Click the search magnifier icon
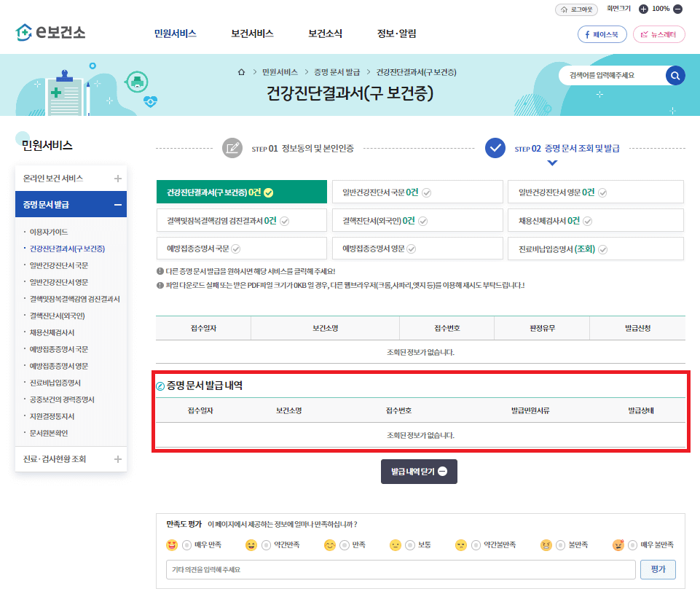 [675, 75]
